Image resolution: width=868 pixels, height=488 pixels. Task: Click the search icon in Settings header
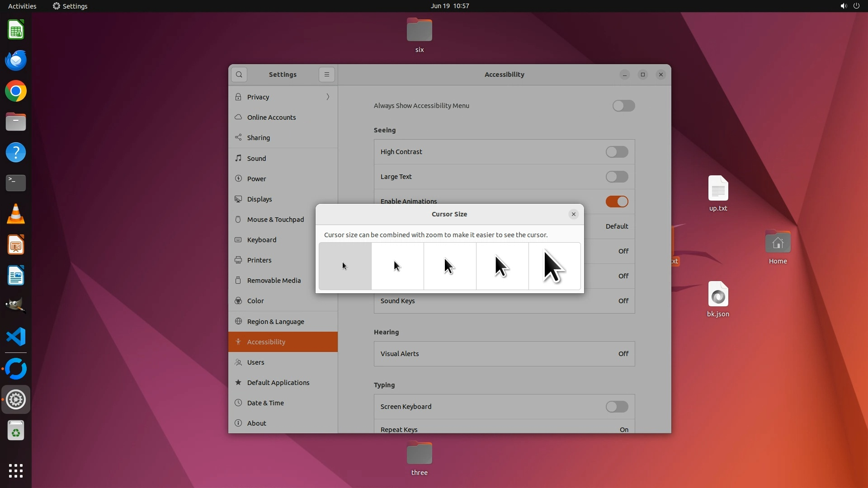click(x=239, y=75)
